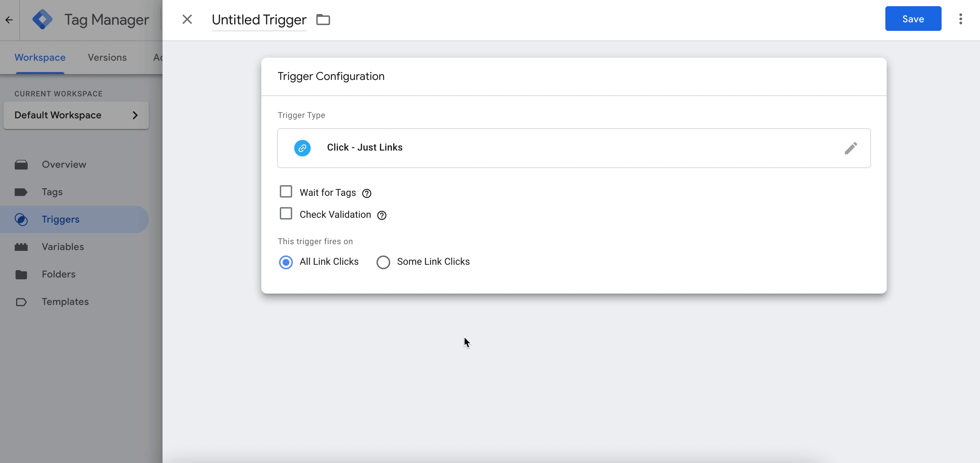The width and height of the screenshot is (980, 463).
Task: Enable the Wait for Tags checkbox
Action: pyautogui.click(x=286, y=191)
